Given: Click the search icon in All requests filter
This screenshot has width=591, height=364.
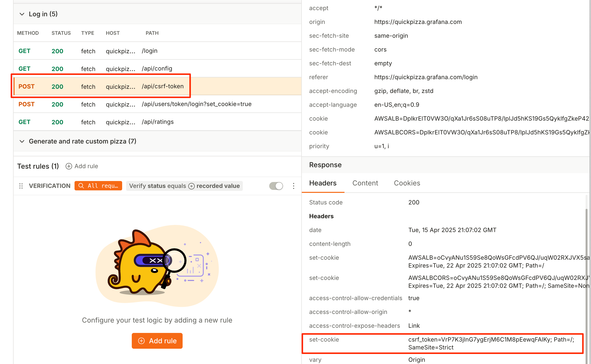Looking at the screenshot, I should (x=81, y=186).
